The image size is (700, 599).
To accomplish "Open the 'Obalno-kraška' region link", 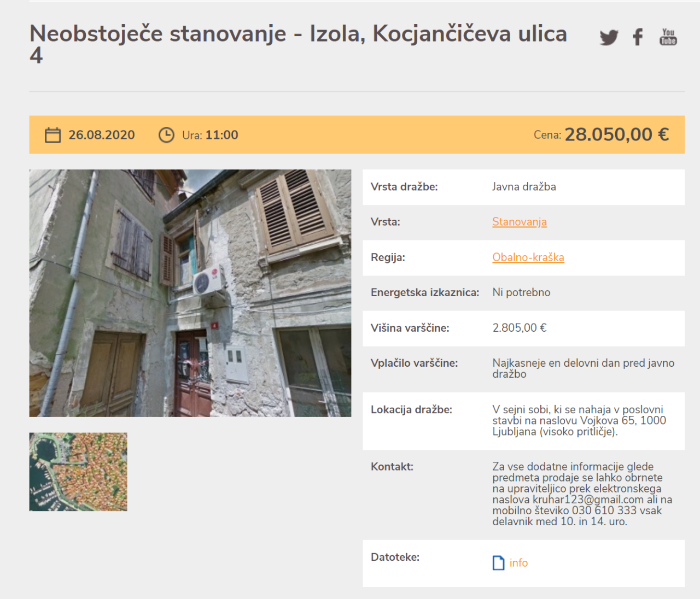I will pyautogui.click(x=528, y=257).
